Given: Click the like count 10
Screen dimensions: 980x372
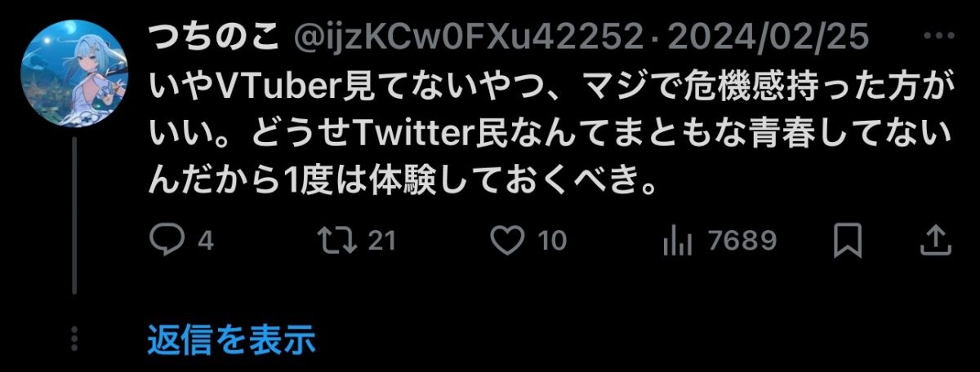Looking at the screenshot, I should coord(552,241).
